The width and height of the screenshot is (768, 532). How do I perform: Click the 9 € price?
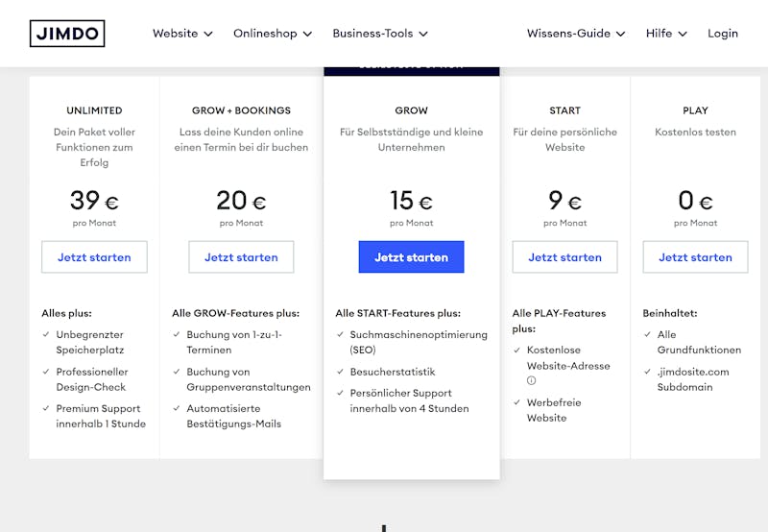point(564,201)
